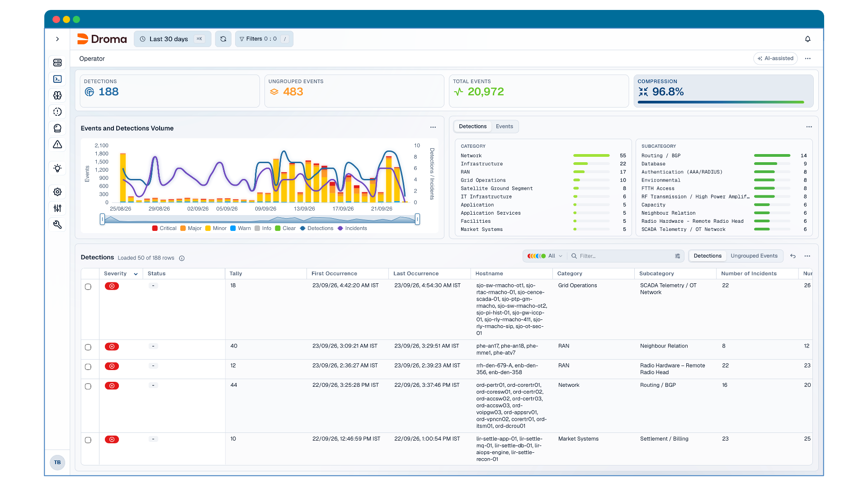Open the warning triangle sidebar icon

pos(57,145)
